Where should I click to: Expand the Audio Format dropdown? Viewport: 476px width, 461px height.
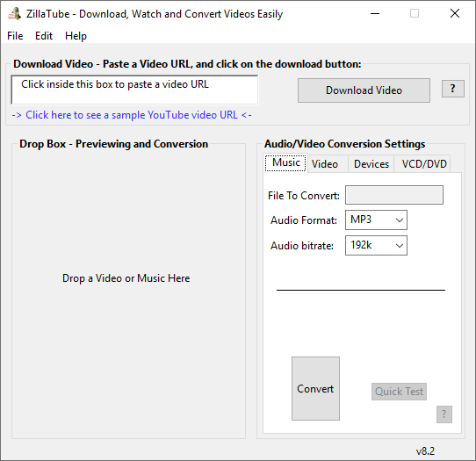376,220
